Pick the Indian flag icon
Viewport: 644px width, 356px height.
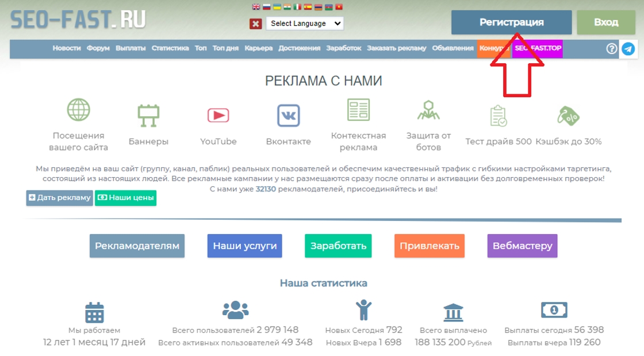(x=287, y=7)
